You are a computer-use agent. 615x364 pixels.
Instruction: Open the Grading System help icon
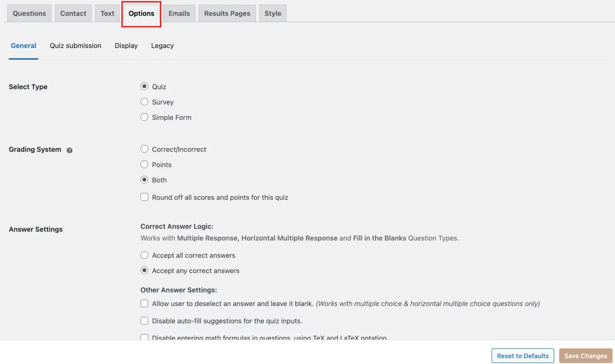[69, 150]
